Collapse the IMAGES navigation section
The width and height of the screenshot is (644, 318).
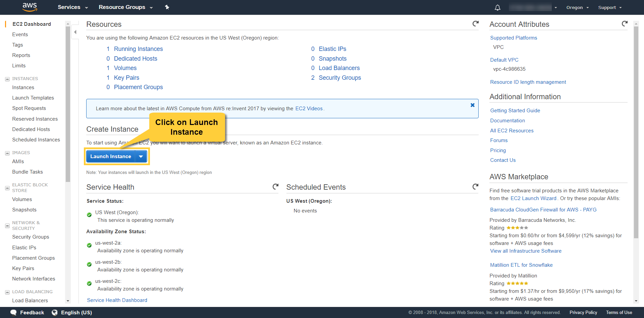pyautogui.click(x=7, y=153)
